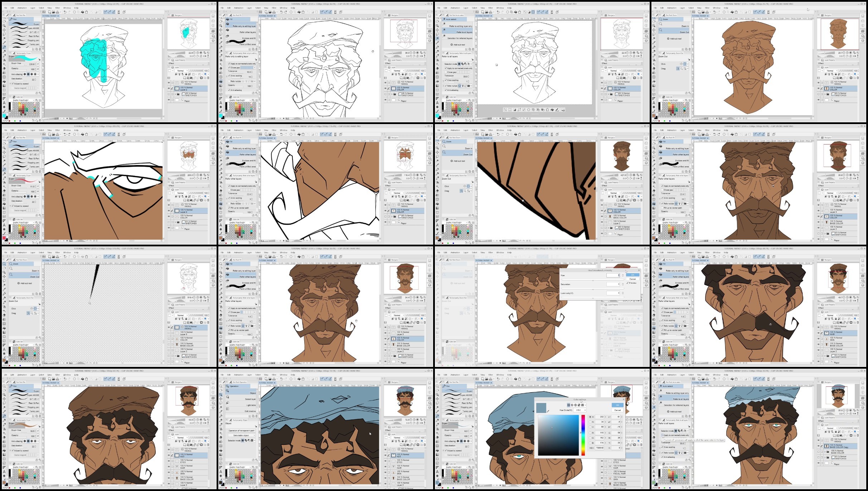Open Layer menu in line-art Auto select frame
Viewport: 868px width, 491px height.
[466, 8]
